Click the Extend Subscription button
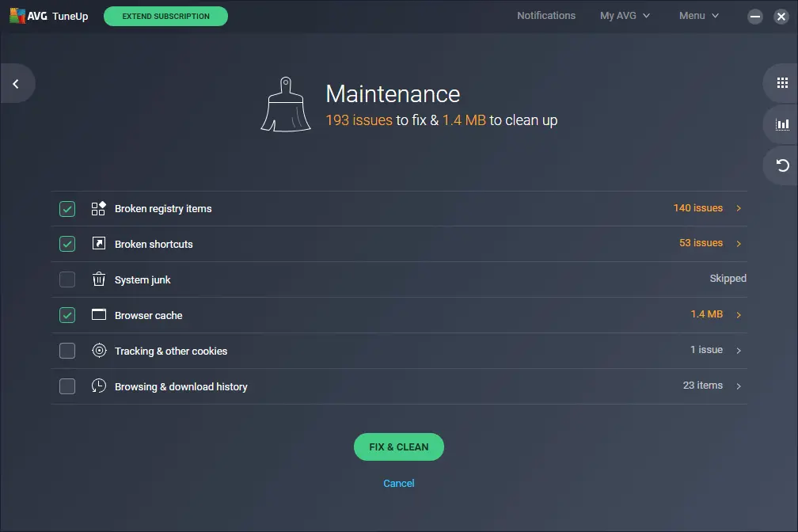Screen dimensions: 798x532 point(166,17)
